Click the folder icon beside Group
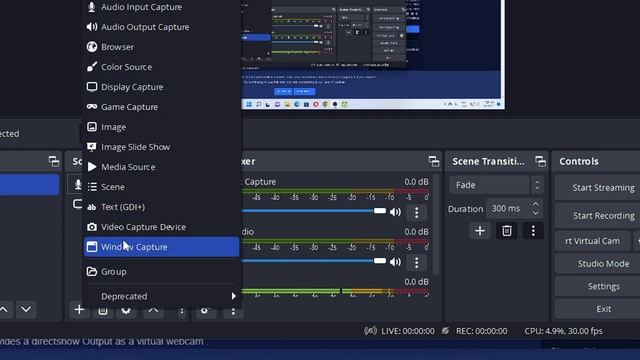 coord(92,271)
